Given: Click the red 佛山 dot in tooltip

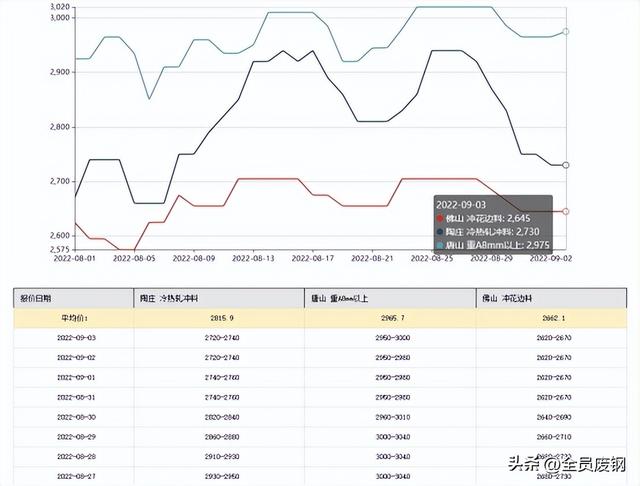Looking at the screenshot, I should pyautogui.click(x=443, y=217).
